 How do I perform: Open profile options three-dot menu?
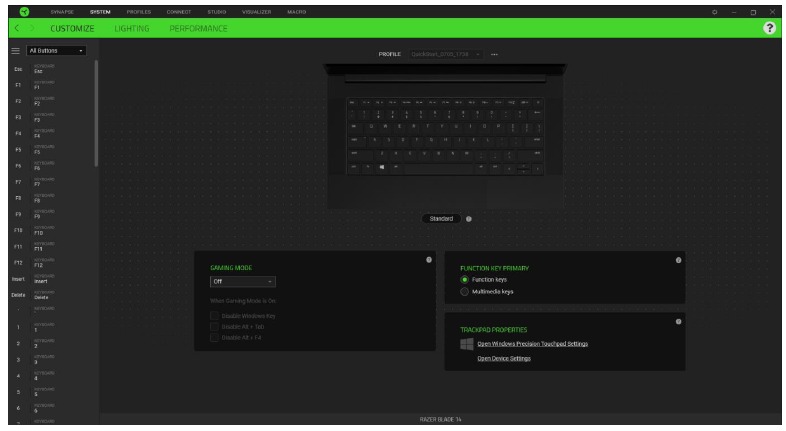[x=494, y=54]
